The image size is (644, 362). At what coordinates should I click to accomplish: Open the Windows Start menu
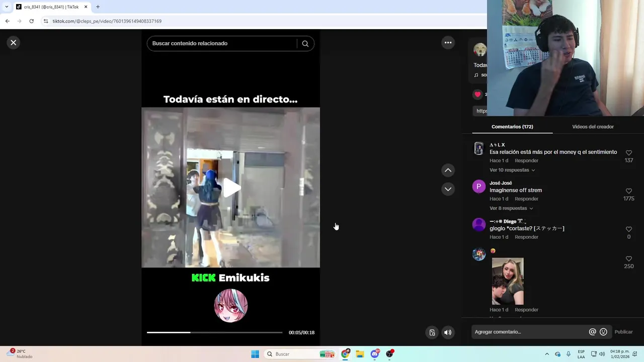(255, 354)
